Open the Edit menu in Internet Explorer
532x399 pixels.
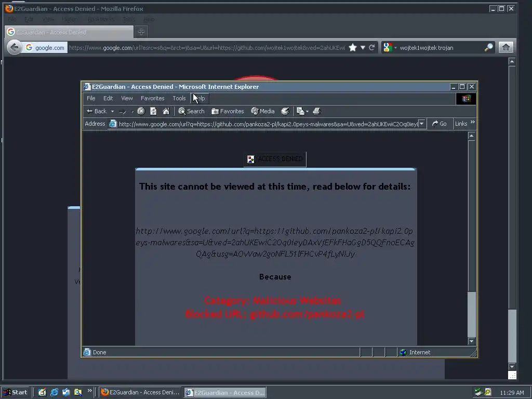108,98
